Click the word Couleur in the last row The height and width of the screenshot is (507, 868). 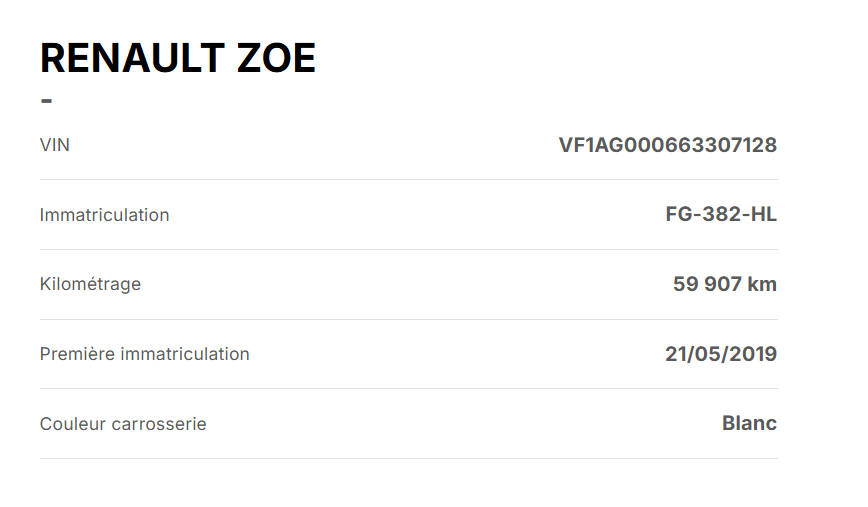(x=73, y=424)
